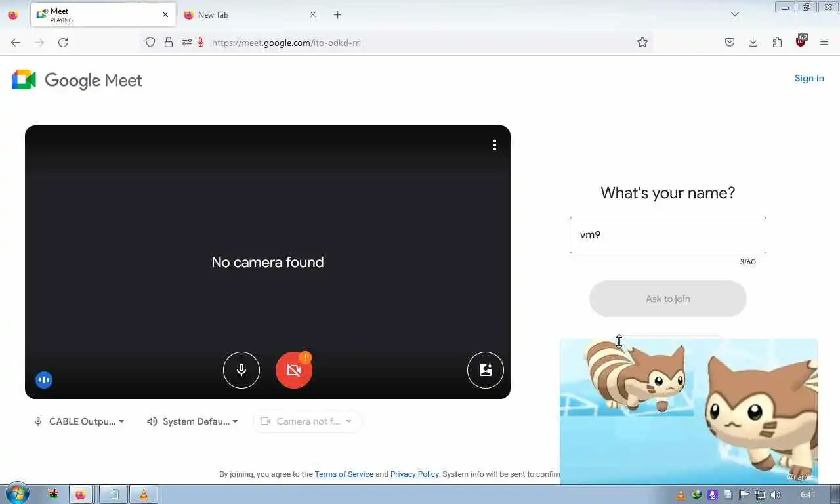Screen dimensions: 840x504
Task: Open a new browser tab
Action: point(337,14)
